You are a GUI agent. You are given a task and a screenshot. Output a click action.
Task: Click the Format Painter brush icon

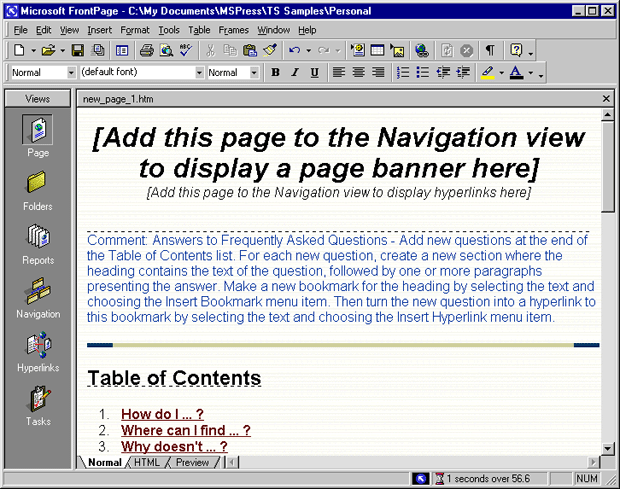(x=270, y=50)
